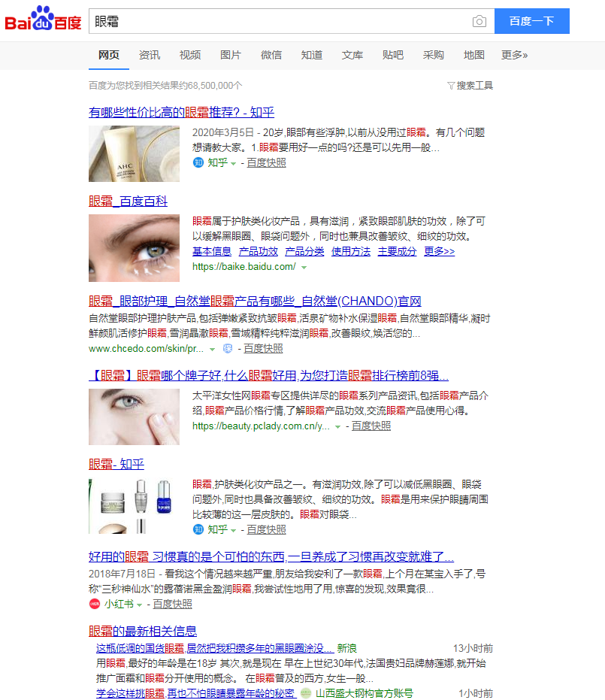This screenshot has width=605, height=700.
Task: Switch to 资讯 tab
Action: [x=150, y=55]
